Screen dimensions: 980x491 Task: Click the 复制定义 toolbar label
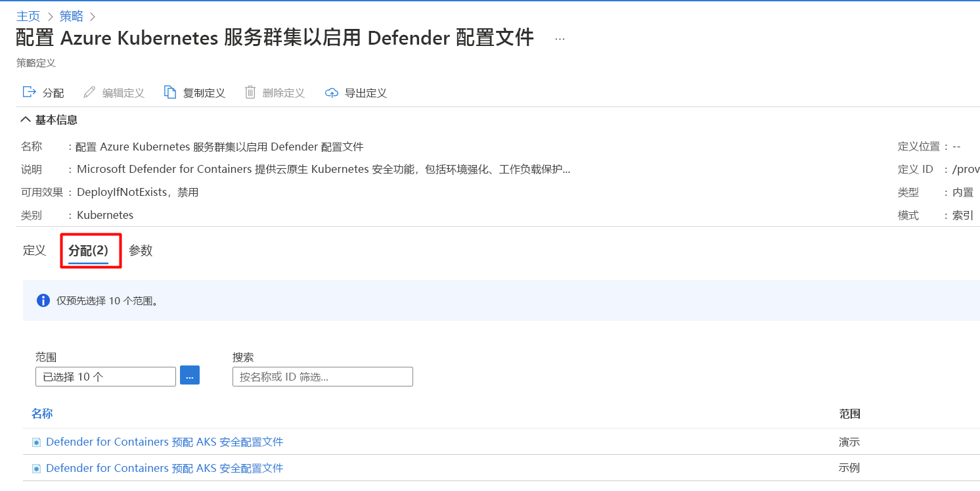(x=204, y=93)
